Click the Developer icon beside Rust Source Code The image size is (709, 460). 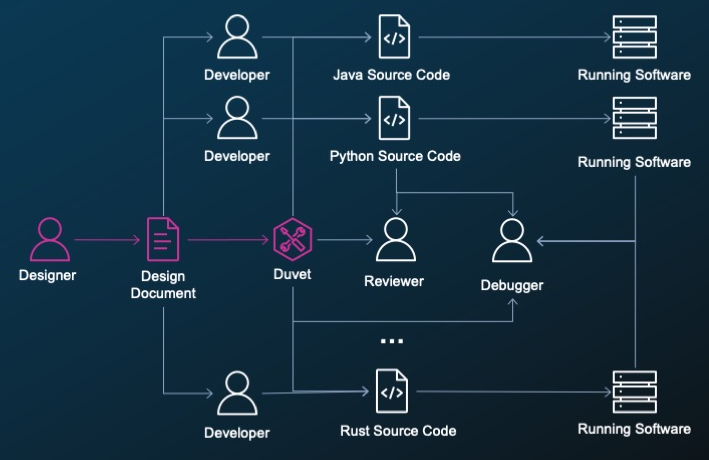[x=237, y=393]
